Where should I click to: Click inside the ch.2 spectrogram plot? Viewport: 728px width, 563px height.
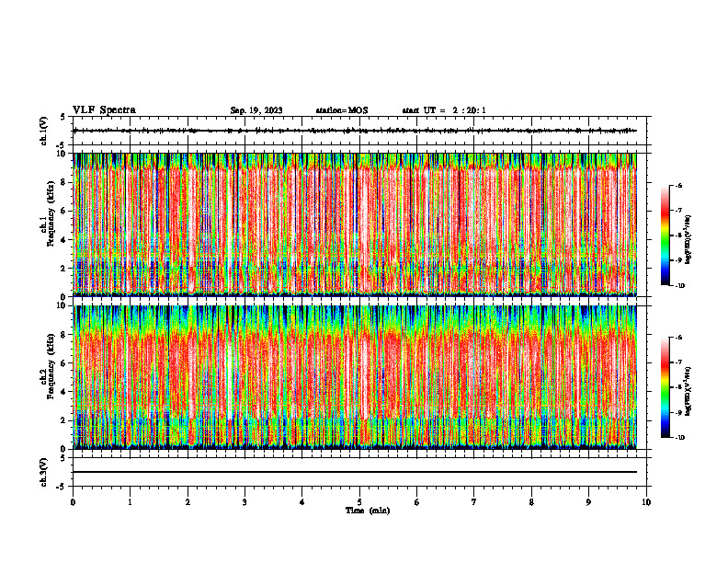[355, 377]
